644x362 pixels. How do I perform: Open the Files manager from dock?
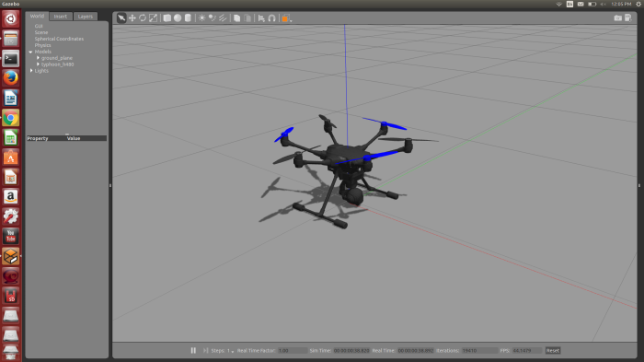[11, 39]
